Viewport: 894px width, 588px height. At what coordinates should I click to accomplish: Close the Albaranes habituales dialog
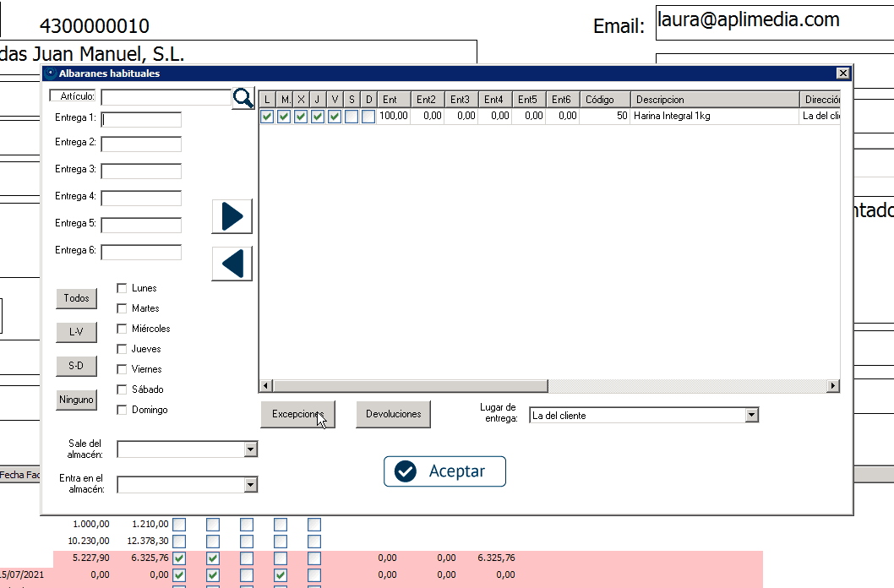842,73
